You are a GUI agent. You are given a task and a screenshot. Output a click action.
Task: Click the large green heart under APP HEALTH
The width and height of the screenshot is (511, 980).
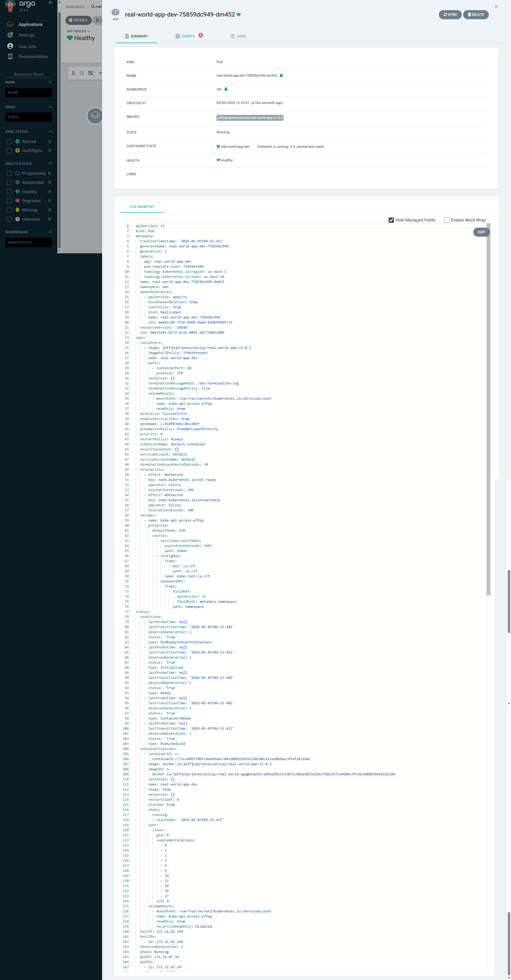coord(70,38)
